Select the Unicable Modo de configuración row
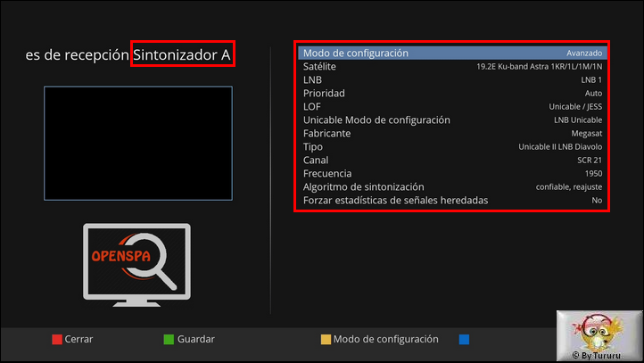Viewport: 644px width, 363px height. [x=452, y=120]
